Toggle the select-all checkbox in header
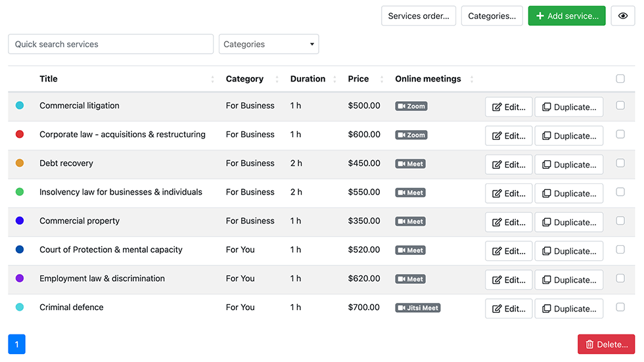 [620, 78]
